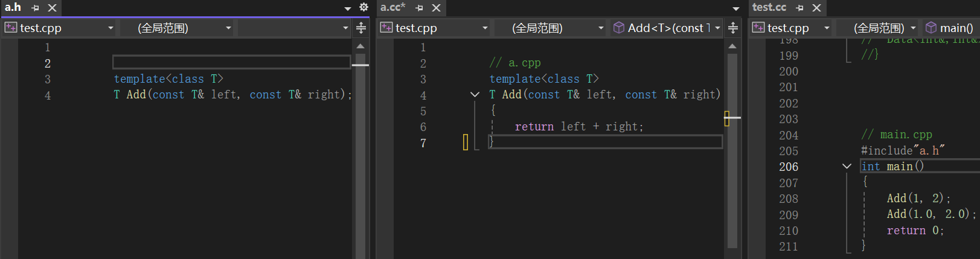This screenshot has width=980, height=259.
Task: Pin the a.h tab
Action: click(36, 8)
